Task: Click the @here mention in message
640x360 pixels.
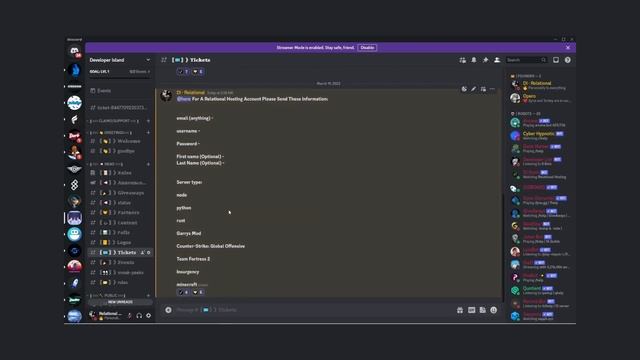Action: (x=184, y=99)
